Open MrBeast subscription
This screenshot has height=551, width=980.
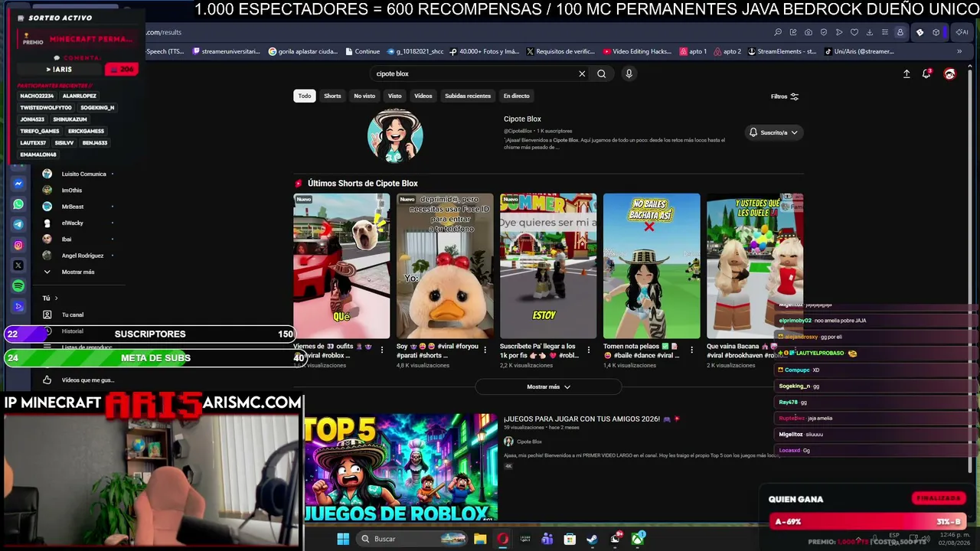(73, 207)
